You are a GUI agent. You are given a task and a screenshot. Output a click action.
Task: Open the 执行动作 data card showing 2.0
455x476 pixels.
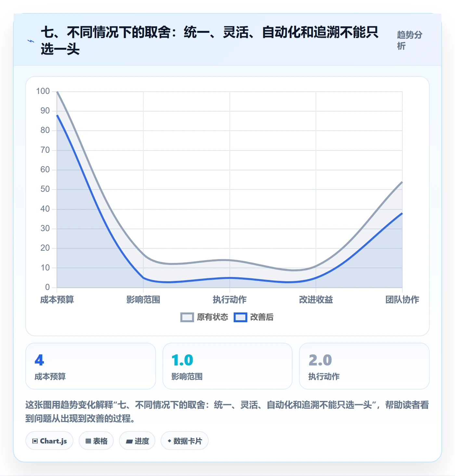coord(364,366)
